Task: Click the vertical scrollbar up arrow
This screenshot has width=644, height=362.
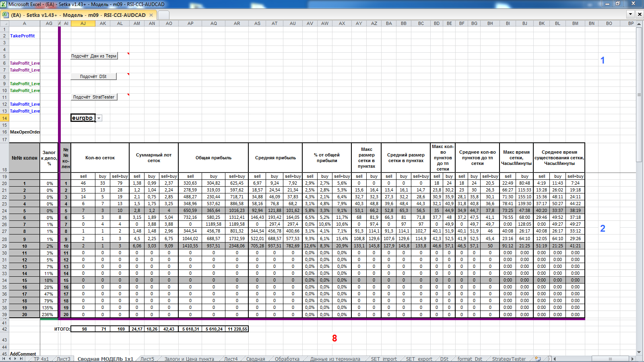Action: click(x=639, y=24)
